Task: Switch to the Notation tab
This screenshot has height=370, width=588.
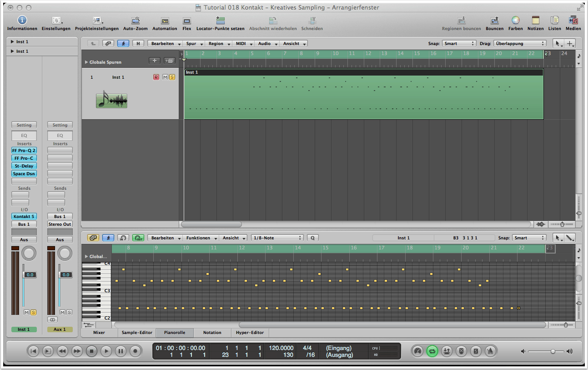Action: 212,333
